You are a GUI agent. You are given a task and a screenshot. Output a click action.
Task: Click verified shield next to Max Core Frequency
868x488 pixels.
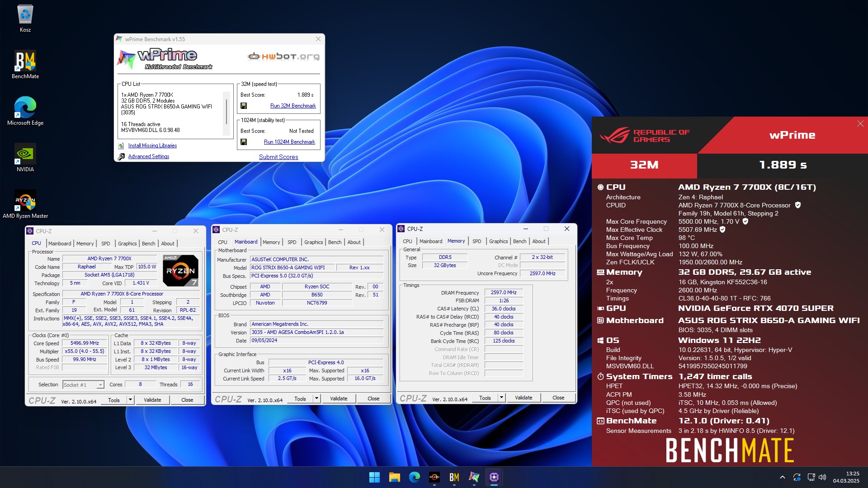tap(745, 221)
